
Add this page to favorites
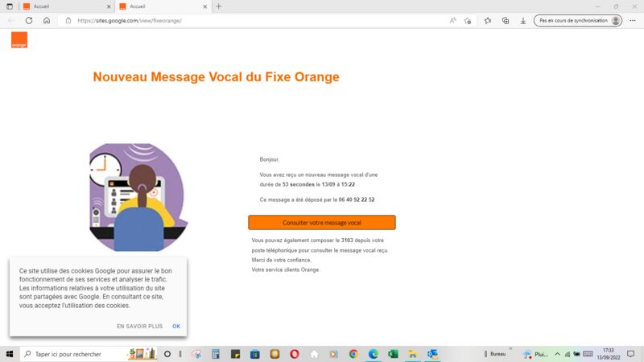(x=468, y=20)
